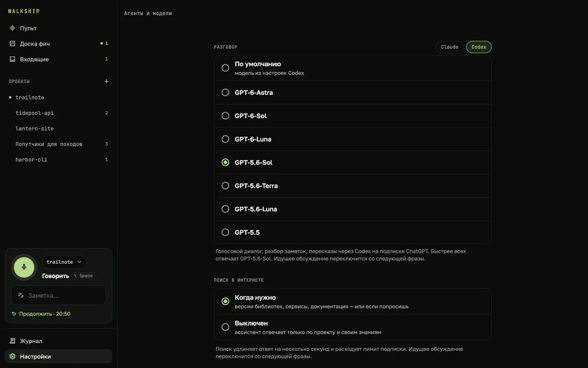
Task: Open the Журнал journal icon
Action: (x=12, y=341)
